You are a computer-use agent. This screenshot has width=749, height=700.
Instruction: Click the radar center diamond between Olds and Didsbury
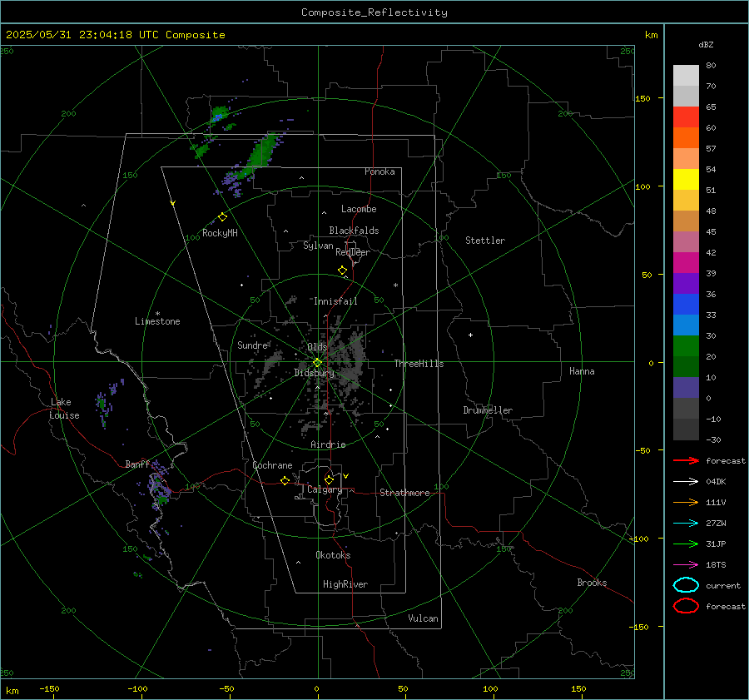coord(318,363)
